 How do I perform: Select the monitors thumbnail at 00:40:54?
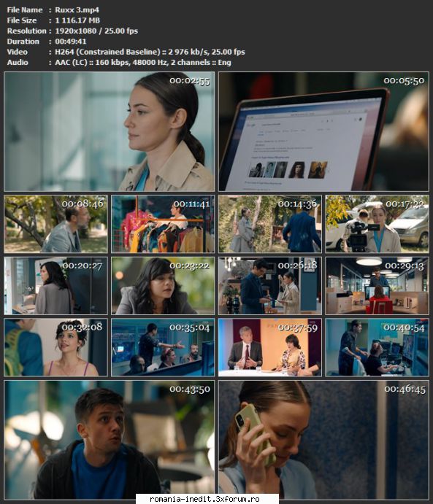377,347
